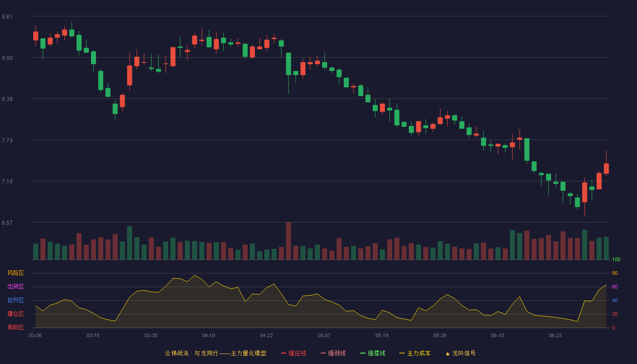Click the 80 indicator axis label
637x364 pixels.
[x=615, y=273]
